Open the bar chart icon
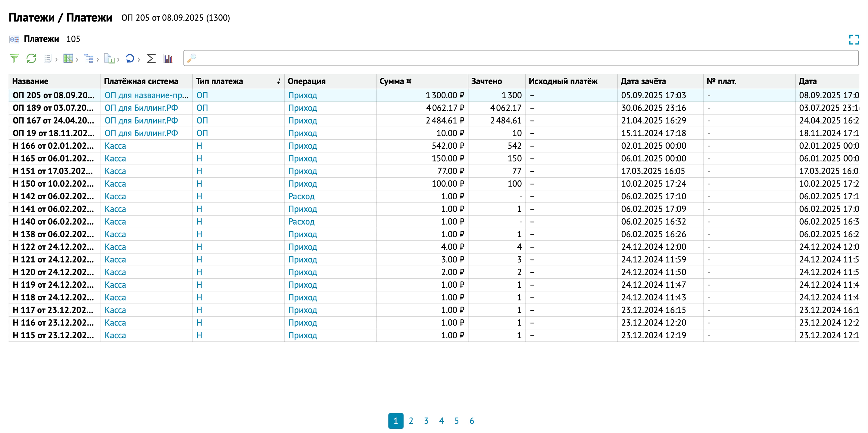This screenshot has width=868, height=433. [x=168, y=59]
